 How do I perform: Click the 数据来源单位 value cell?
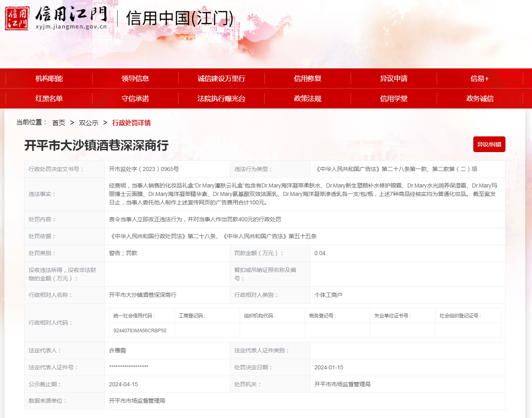305,401
